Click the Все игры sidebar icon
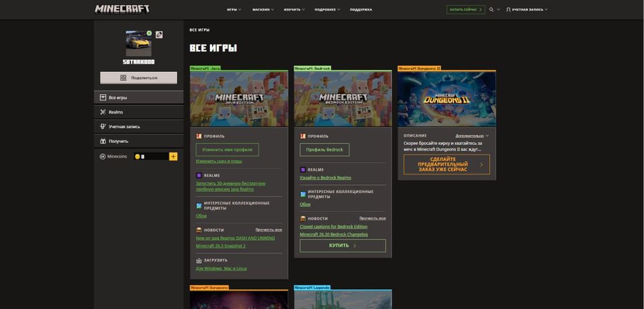The width and height of the screenshot is (644, 309). tap(103, 98)
